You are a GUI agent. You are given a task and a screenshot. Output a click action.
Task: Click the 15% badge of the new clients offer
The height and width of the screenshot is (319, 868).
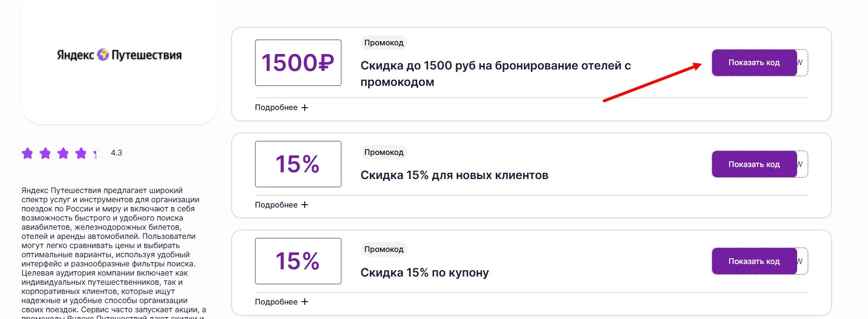click(298, 164)
